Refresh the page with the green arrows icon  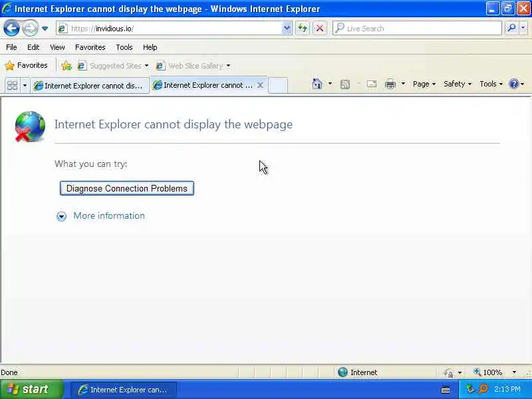(303, 28)
